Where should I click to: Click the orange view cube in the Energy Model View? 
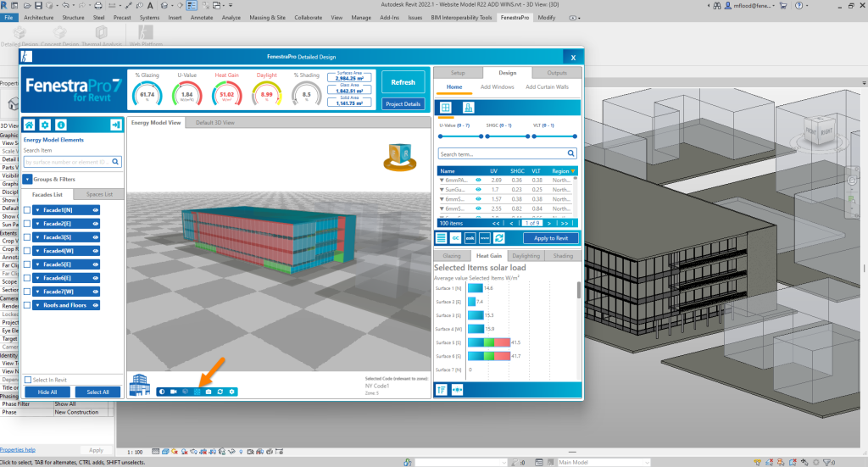pyautogui.click(x=400, y=157)
